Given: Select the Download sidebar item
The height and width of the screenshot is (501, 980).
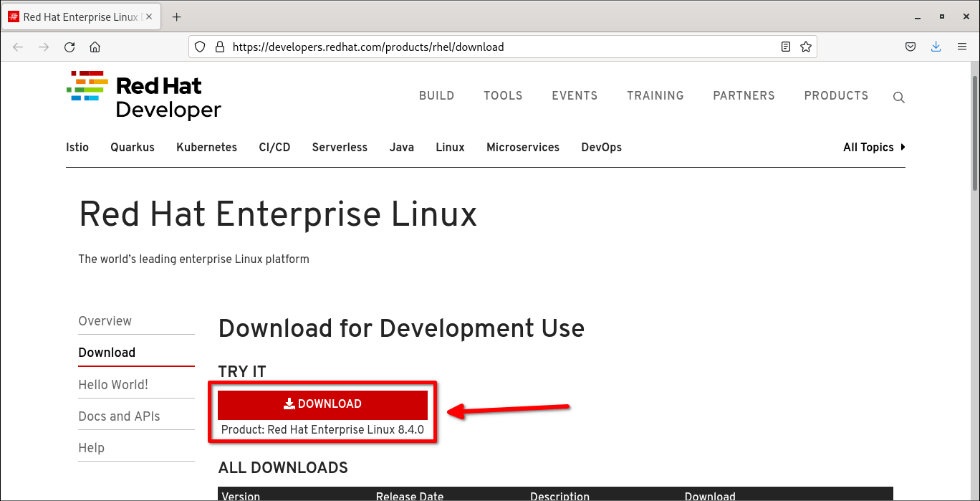Looking at the screenshot, I should pos(107,353).
